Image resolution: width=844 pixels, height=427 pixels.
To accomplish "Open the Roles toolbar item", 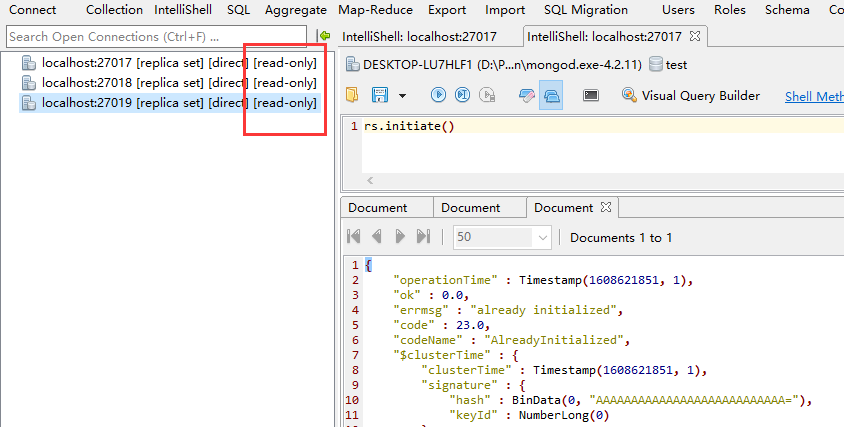I will (730, 10).
